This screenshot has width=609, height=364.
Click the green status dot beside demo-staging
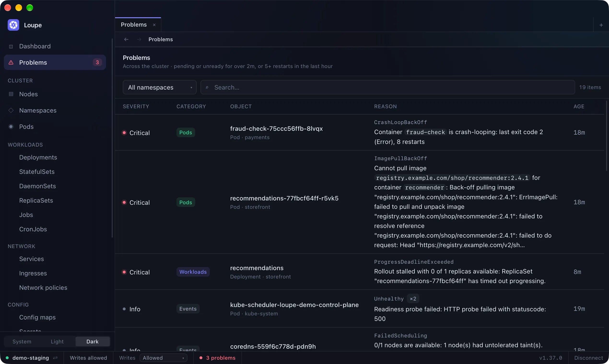7,358
